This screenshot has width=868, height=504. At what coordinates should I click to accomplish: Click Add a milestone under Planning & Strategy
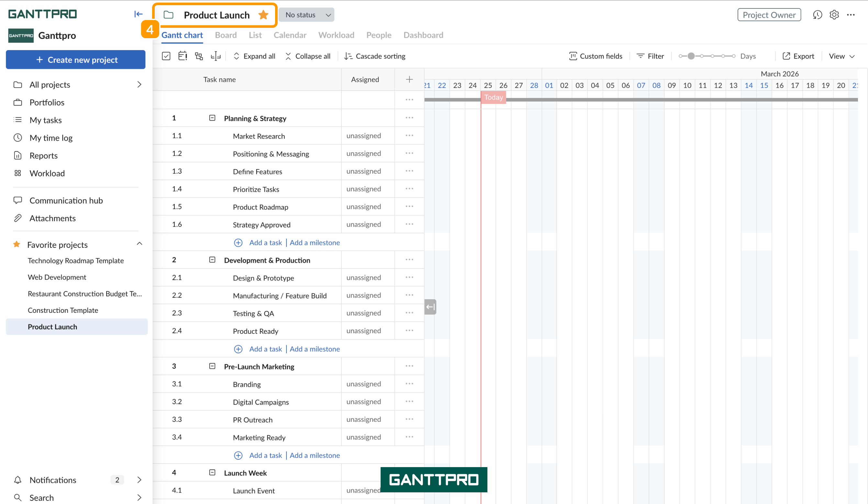315,243
